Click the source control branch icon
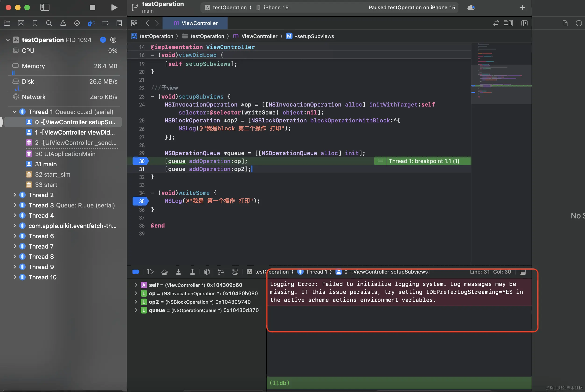 click(135, 7)
